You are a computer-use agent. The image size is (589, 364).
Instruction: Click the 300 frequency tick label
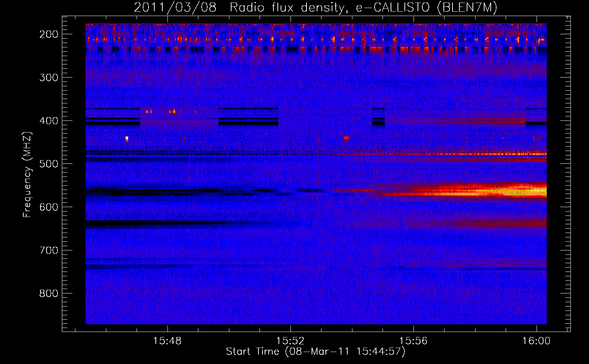click(x=48, y=78)
